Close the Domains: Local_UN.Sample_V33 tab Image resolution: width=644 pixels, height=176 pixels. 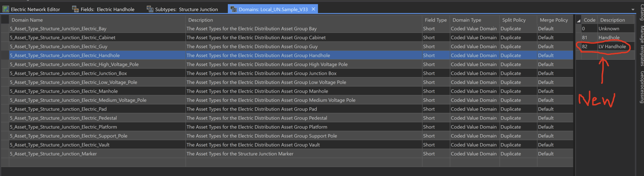point(313,9)
